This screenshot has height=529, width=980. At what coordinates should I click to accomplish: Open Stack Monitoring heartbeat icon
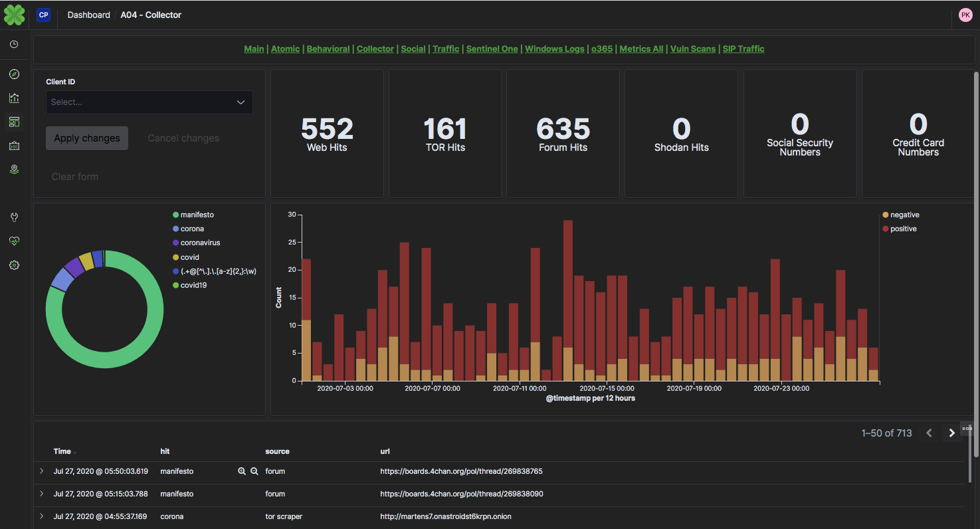14,241
